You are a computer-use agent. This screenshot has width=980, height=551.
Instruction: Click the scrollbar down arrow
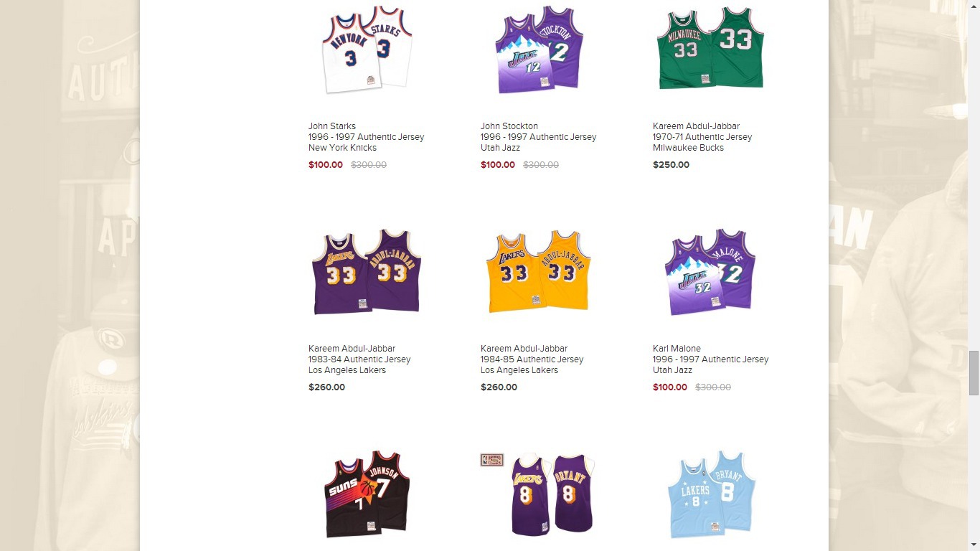pyautogui.click(x=974, y=545)
